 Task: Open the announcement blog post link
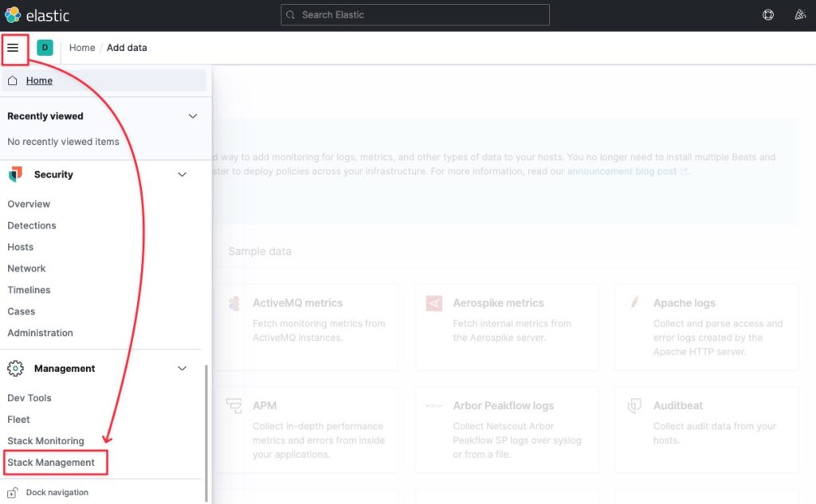[627, 171]
